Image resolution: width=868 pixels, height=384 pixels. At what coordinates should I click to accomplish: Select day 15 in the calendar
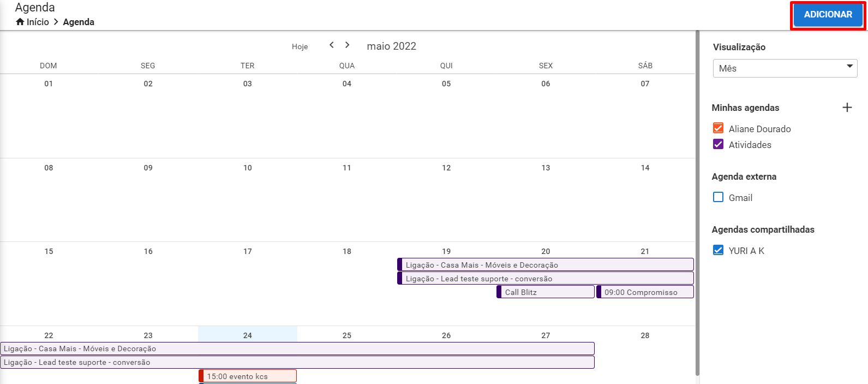tap(49, 251)
